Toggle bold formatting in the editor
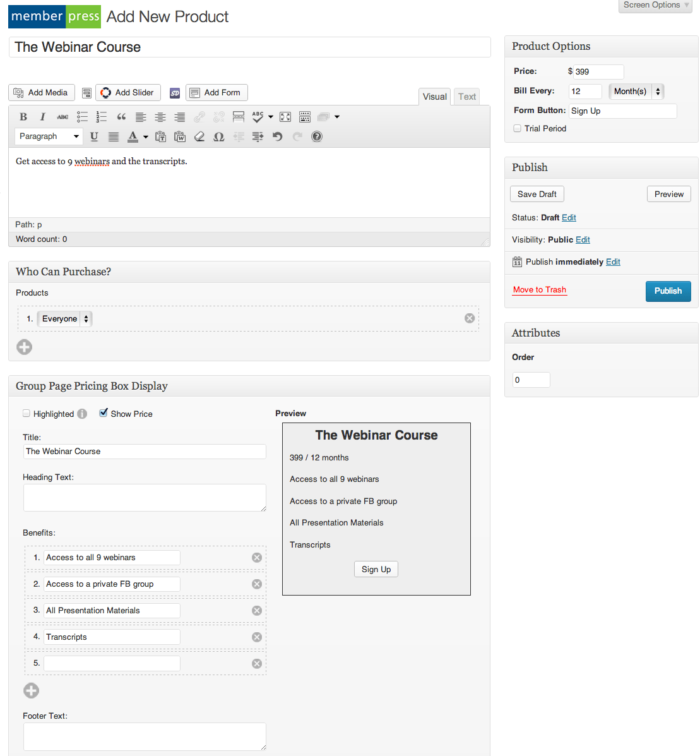 point(23,117)
